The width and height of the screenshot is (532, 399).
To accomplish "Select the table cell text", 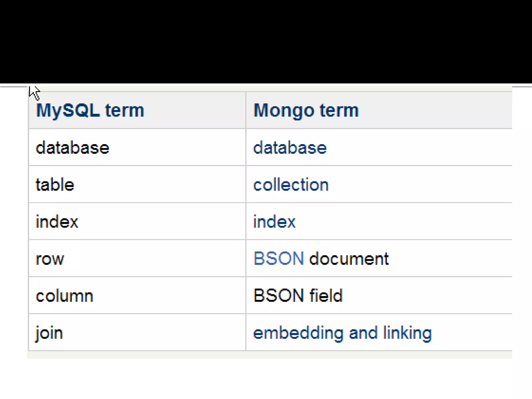I will pyautogui.click(x=55, y=185).
